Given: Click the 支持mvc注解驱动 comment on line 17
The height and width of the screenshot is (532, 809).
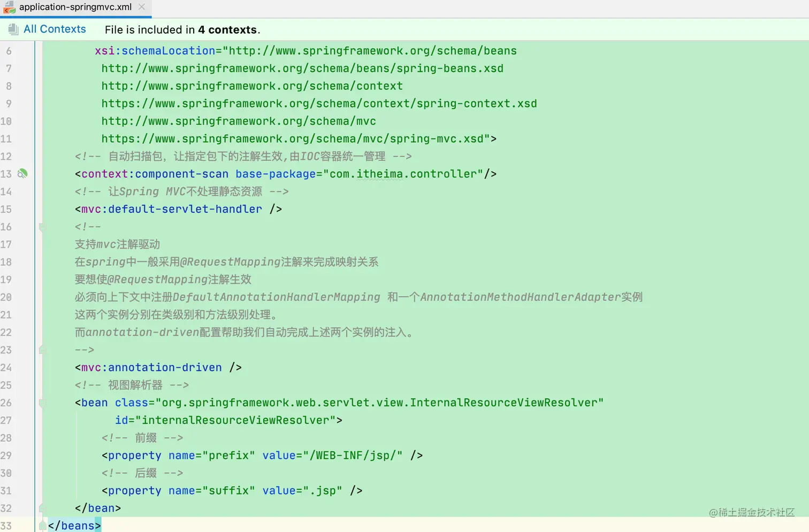Looking at the screenshot, I should (x=117, y=244).
